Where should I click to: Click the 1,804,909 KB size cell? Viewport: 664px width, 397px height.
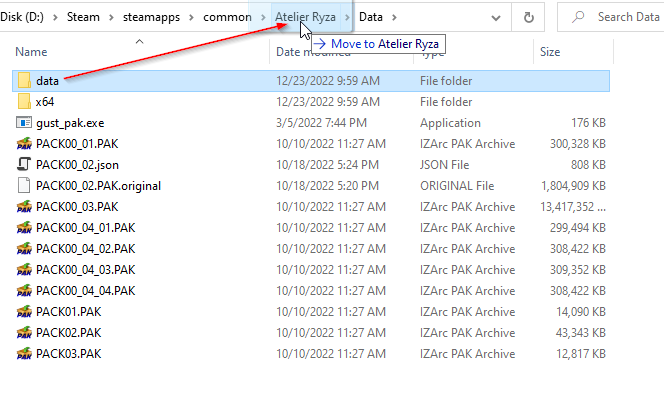(573, 186)
